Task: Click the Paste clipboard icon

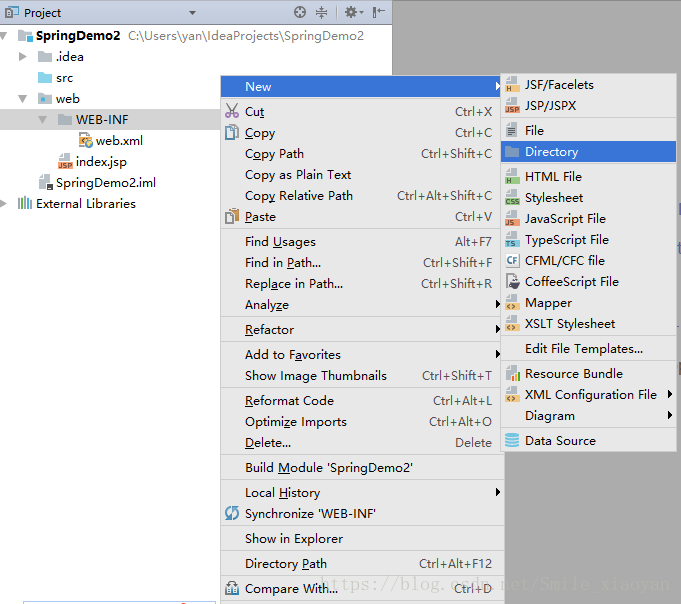Action: (232, 216)
